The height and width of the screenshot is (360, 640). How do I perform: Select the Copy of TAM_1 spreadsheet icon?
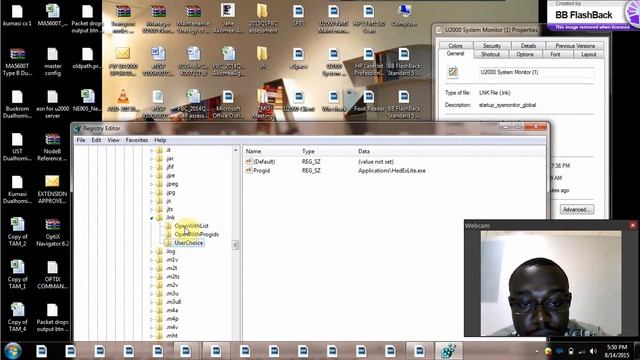click(17, 275)
